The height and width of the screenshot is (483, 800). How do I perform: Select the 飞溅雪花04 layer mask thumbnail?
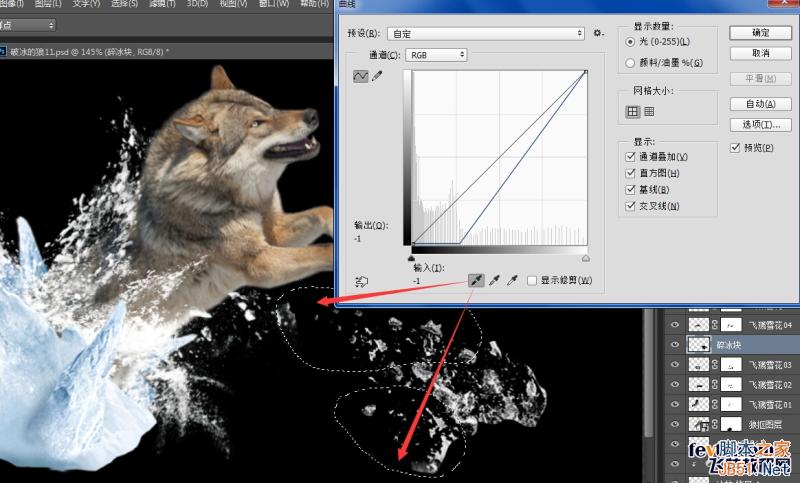click(731, 324)
